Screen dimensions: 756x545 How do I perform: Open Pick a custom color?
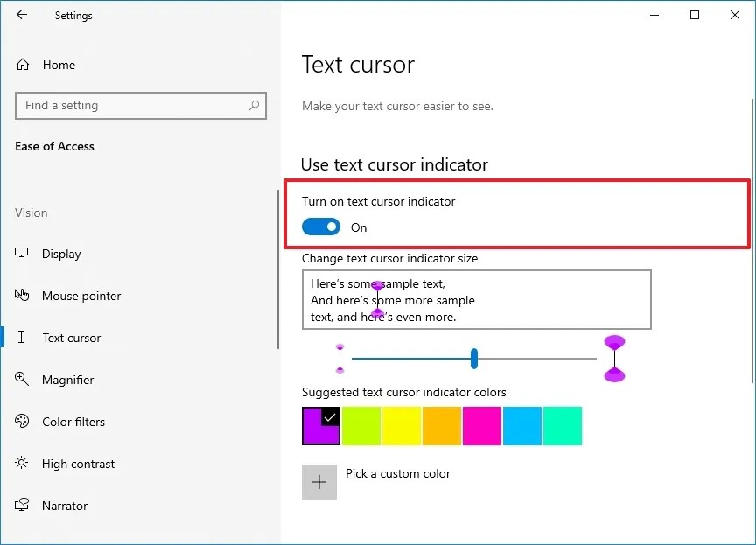[319, 482]
